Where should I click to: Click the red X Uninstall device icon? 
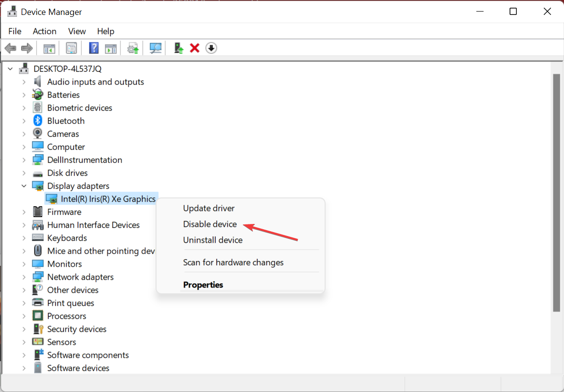click(195, 48)
